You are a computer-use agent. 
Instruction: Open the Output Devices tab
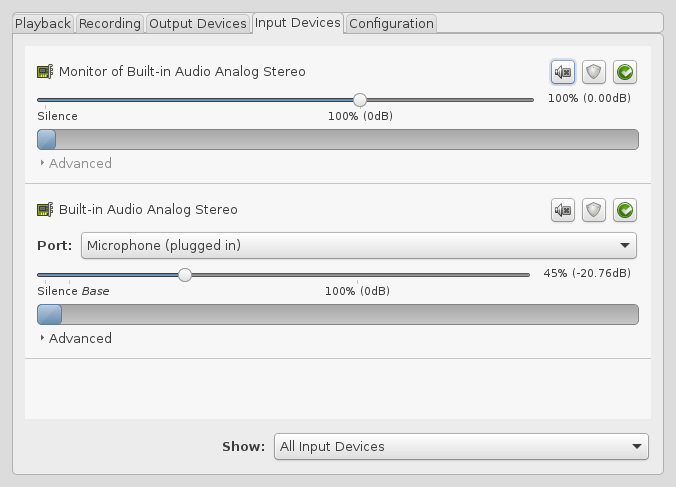(198, 23)
